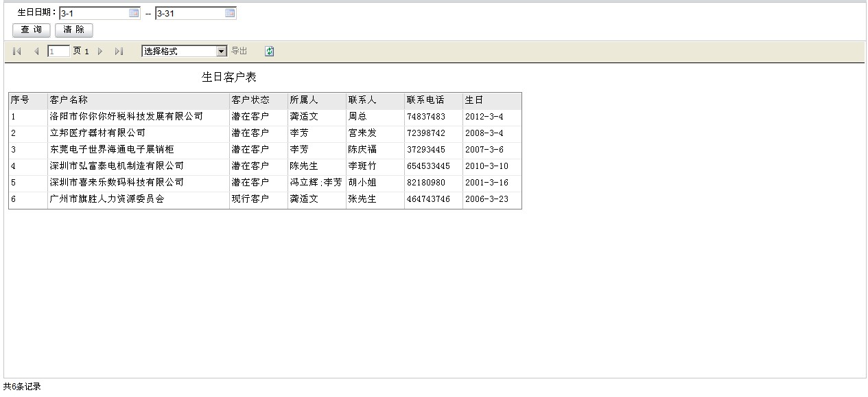This screenshot has height=397, width=868.
Task: Select row for 立邦医疗器材有限公司
Action: tap(97, 133)
